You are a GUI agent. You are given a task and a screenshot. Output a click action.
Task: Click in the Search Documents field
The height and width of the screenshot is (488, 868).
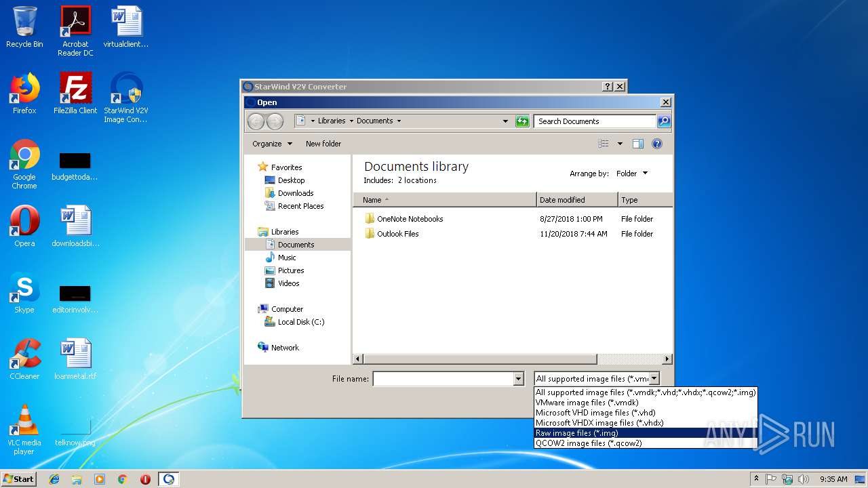[x=595, y=121]
